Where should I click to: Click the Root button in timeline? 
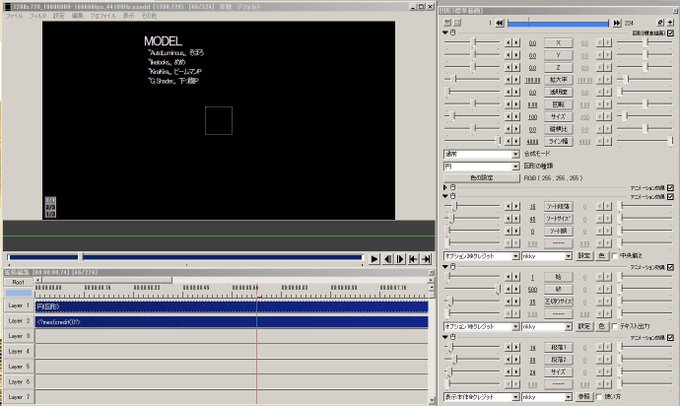coord(18,282)
